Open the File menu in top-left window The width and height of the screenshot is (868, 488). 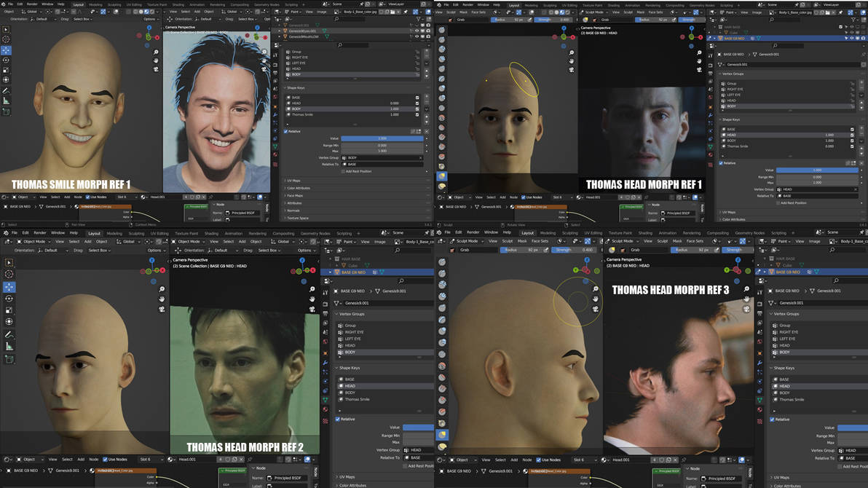[10, 4]
